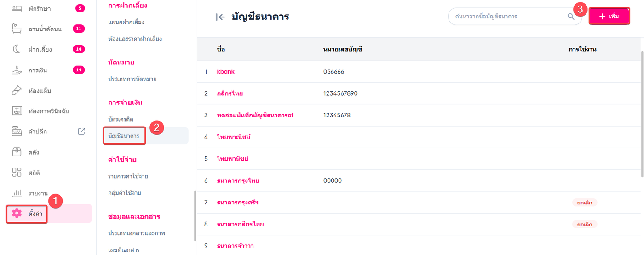
Task: Click the boarding bed icon in sidebar
Action: 17,8
